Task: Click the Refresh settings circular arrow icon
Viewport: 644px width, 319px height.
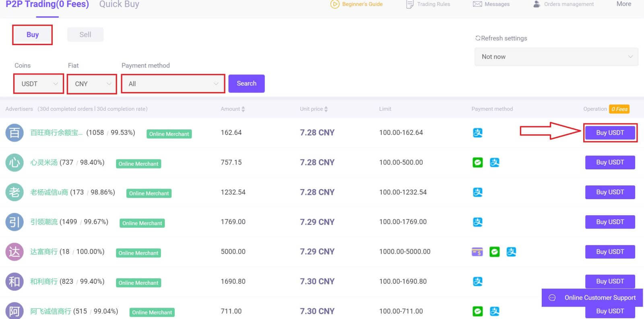Action: coord(478,38)
